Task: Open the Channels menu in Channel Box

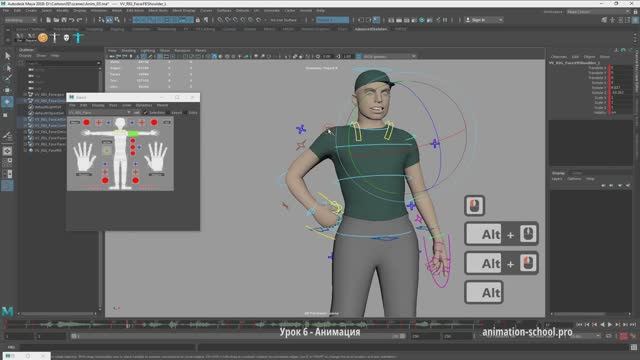Action: [x=559, y=57]
